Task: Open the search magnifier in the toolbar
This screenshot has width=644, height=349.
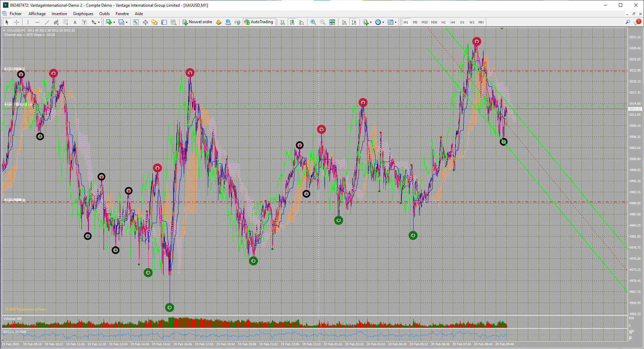Action: tap(628, 22)
